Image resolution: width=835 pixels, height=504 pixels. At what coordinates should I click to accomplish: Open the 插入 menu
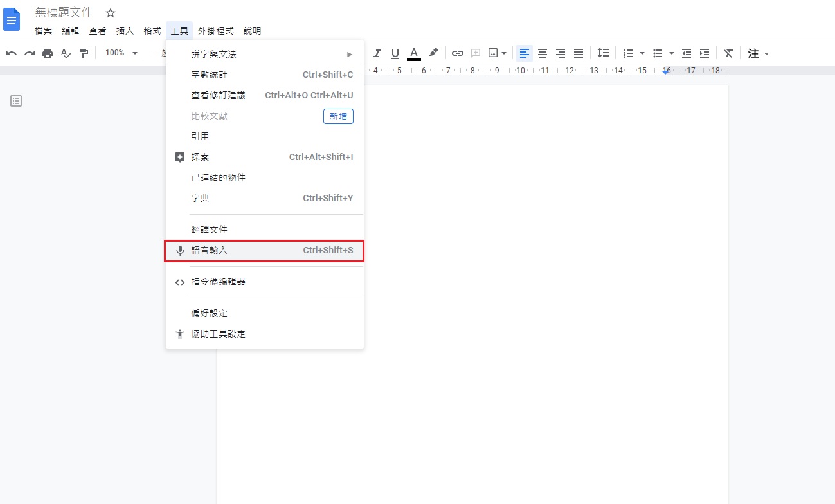125,31
